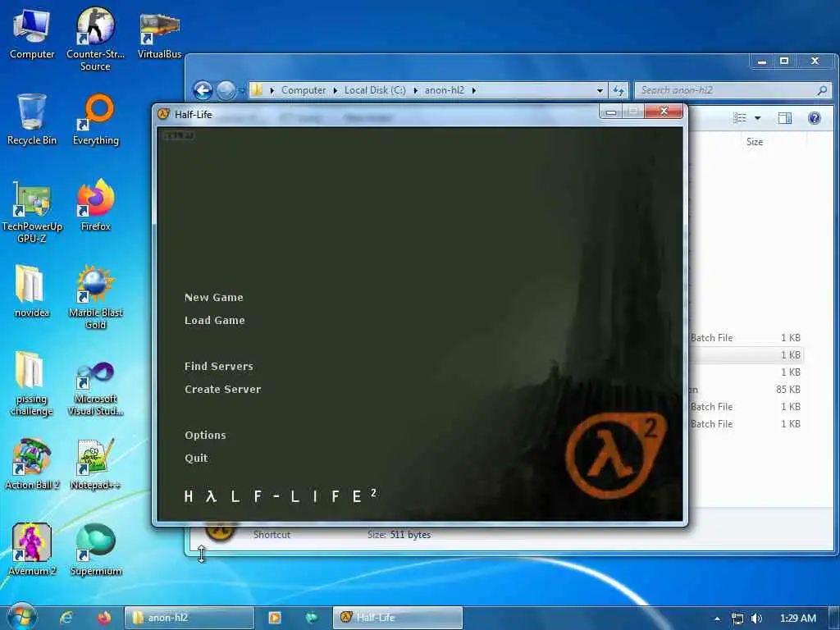Show hidden tray icons arrow
Image resolution: width=840 pixels, height=630 pixels.
pyautogui.click(x=717, y=619)
